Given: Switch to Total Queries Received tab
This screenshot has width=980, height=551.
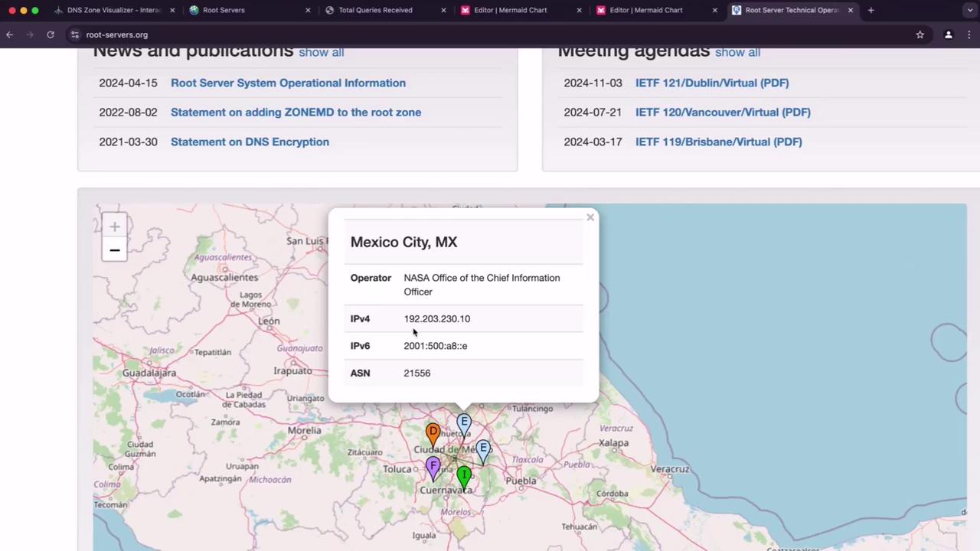Looking at the screenshot, I should click(375, 10).
